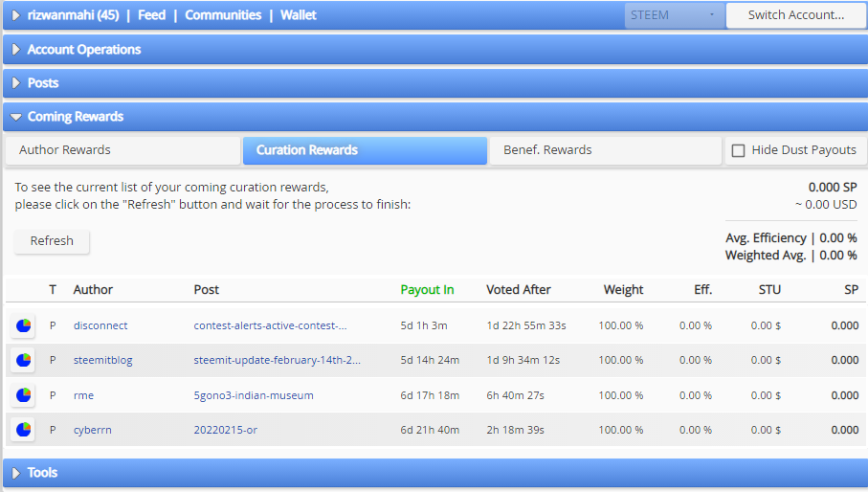This screenshot has width=868, height=492.
Task: Click the Hide Dust Payouts label
Action: [x=804, y=150]
